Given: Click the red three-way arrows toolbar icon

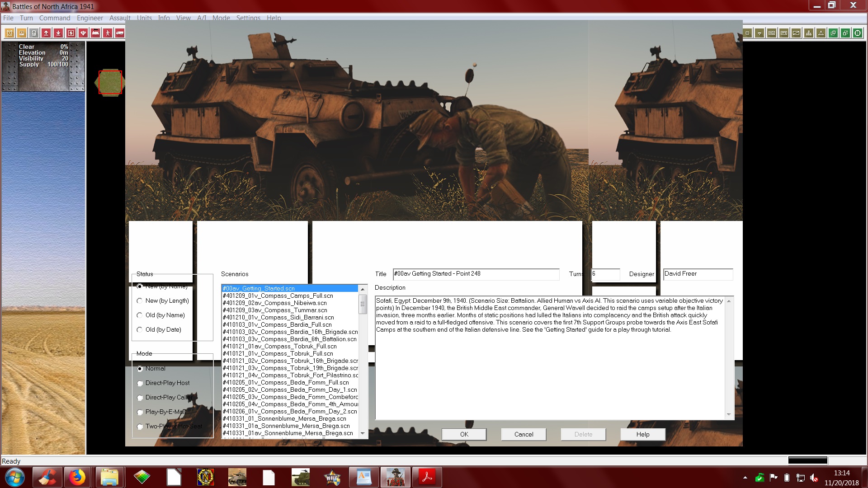Looking at the screenshot, I should [83, 33].
